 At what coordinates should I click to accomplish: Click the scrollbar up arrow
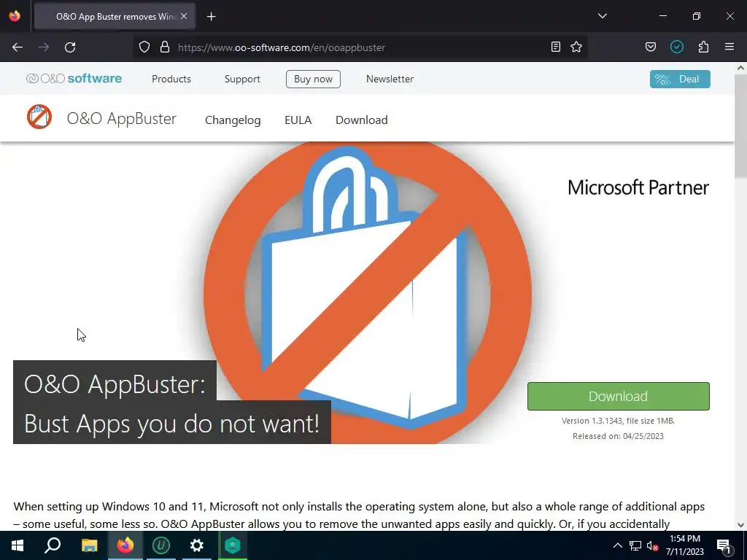pos(740,68)
